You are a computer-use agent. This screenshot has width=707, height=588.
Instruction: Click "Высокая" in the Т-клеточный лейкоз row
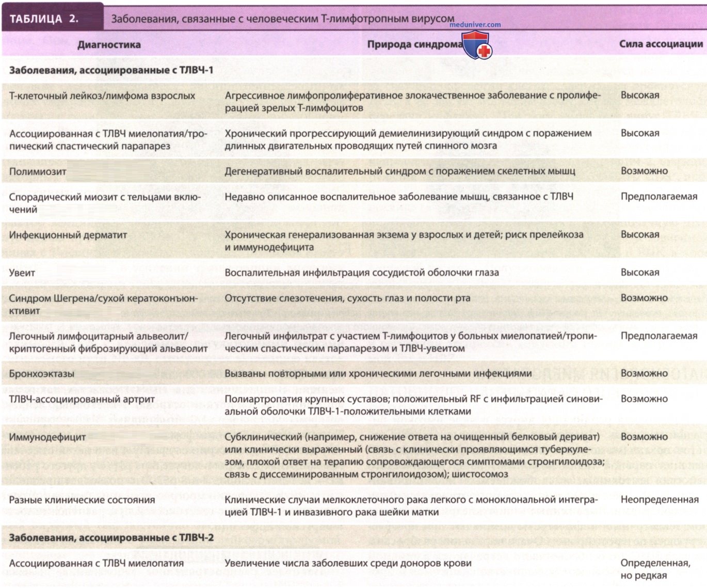[640, 95]
